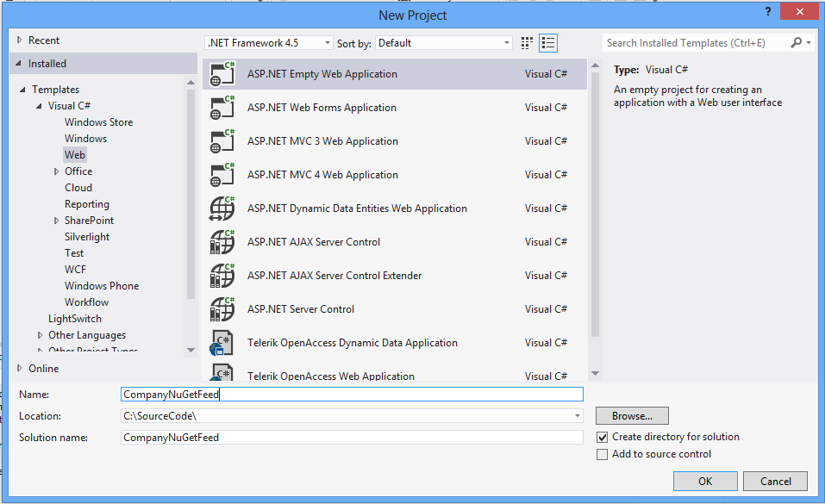Click the Dynamic Data Entities globe icon

(222, 208)
